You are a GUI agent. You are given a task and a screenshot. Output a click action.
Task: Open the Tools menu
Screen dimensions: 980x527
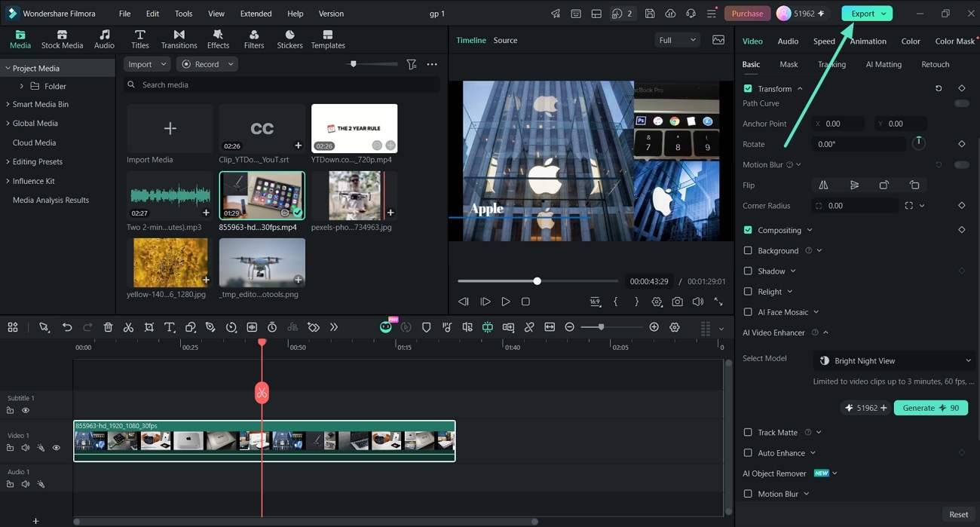[x=183, y=14]
